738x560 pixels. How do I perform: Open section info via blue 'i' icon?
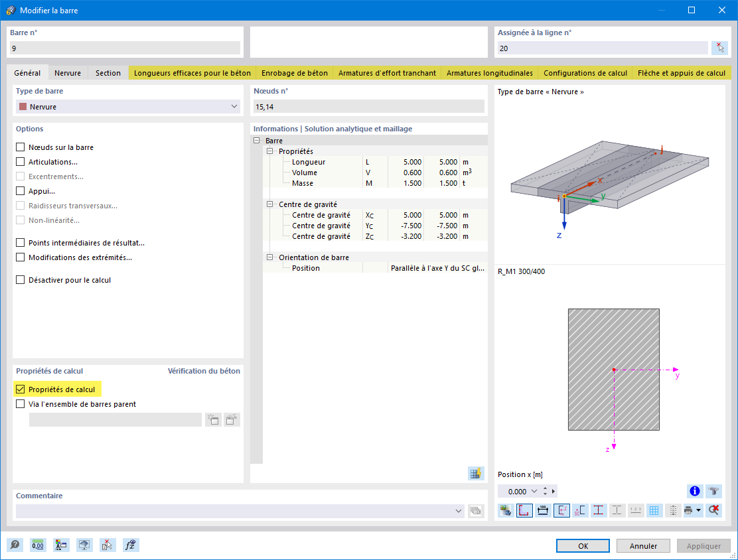tap(694, 491)
